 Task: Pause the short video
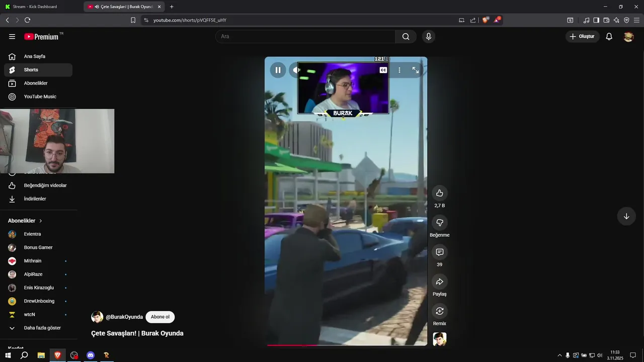click(278, 70)
